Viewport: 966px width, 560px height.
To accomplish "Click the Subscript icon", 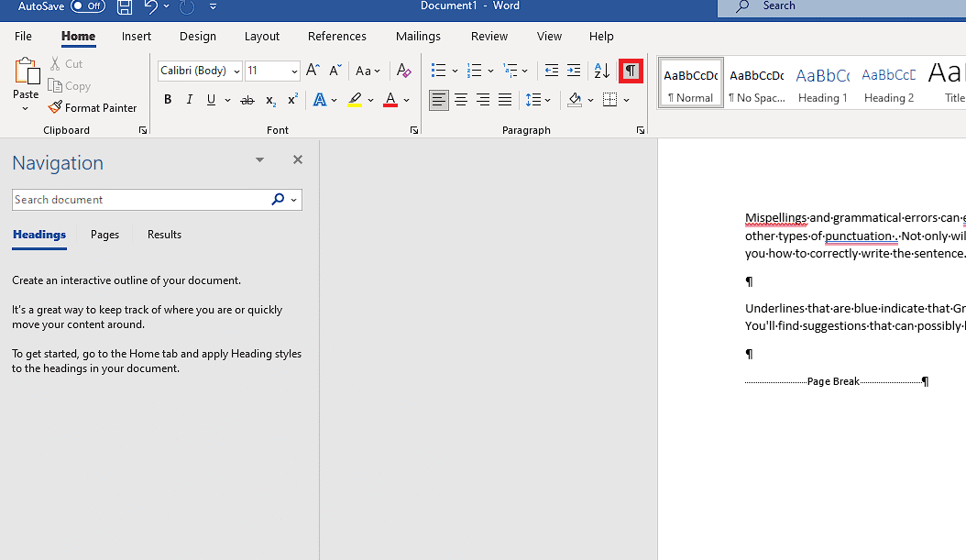I will click(270, 100).
